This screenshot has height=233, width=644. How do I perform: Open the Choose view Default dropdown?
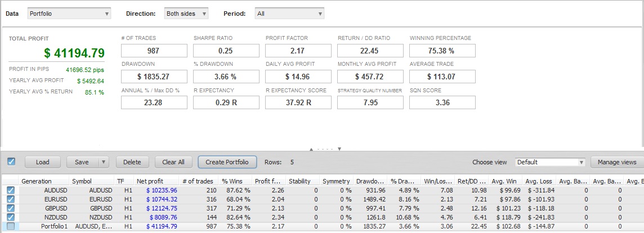click(550, 162)
